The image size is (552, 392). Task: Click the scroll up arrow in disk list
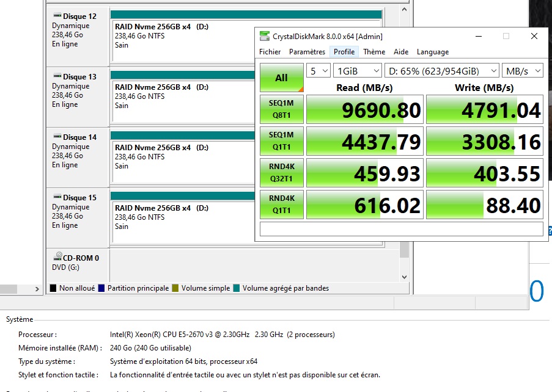click(x=404, y=10)
